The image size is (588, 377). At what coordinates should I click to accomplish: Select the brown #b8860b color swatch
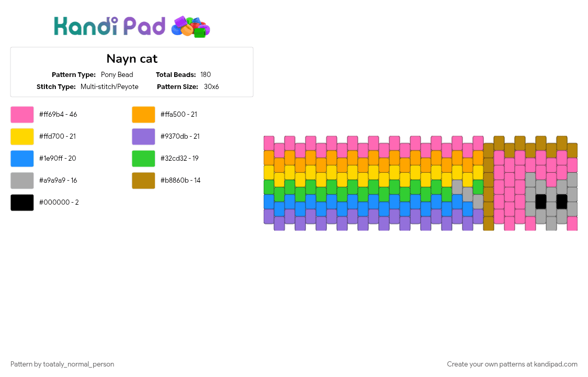[143, 181]
